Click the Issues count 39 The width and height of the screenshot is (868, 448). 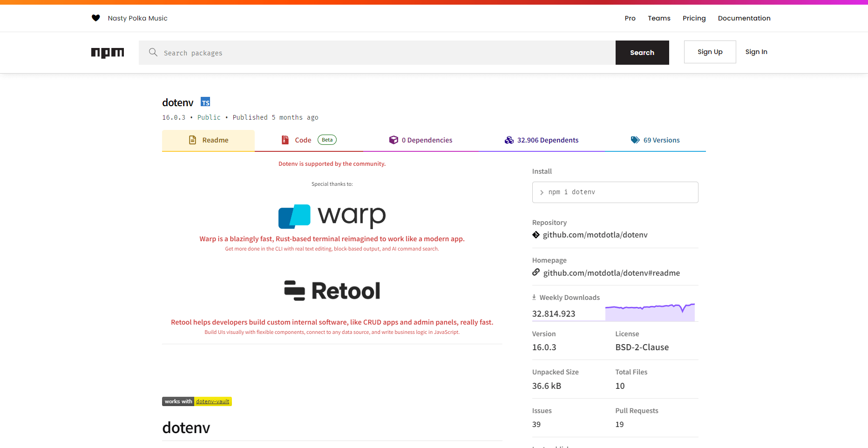pos(536,425)
